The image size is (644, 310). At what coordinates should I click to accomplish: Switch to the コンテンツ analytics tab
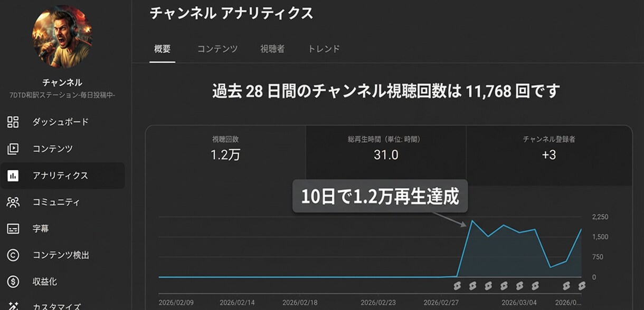click(217, 49)
